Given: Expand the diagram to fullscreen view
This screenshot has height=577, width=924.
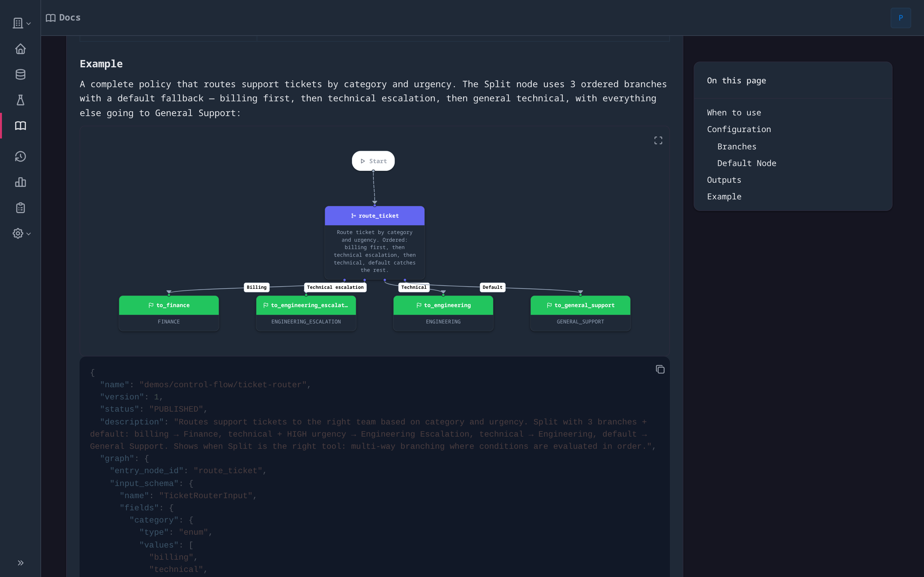Looking at the screenshot, I should 658,140.
